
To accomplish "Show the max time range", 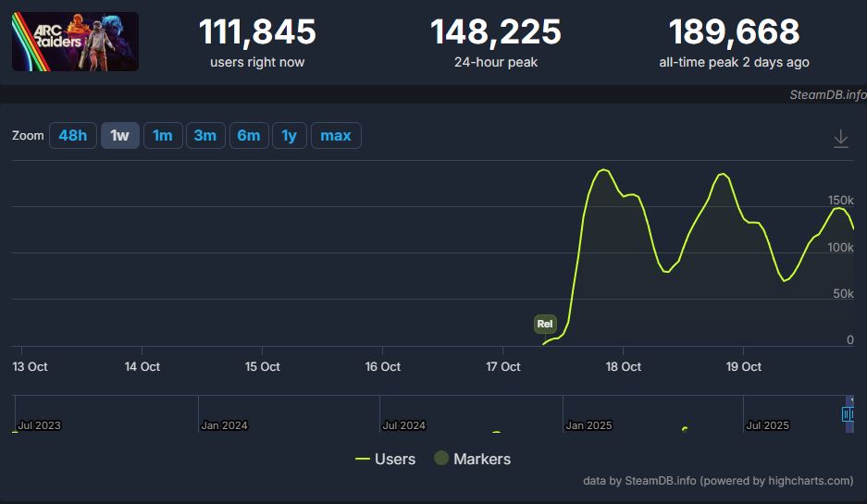I will click(336, 135).
